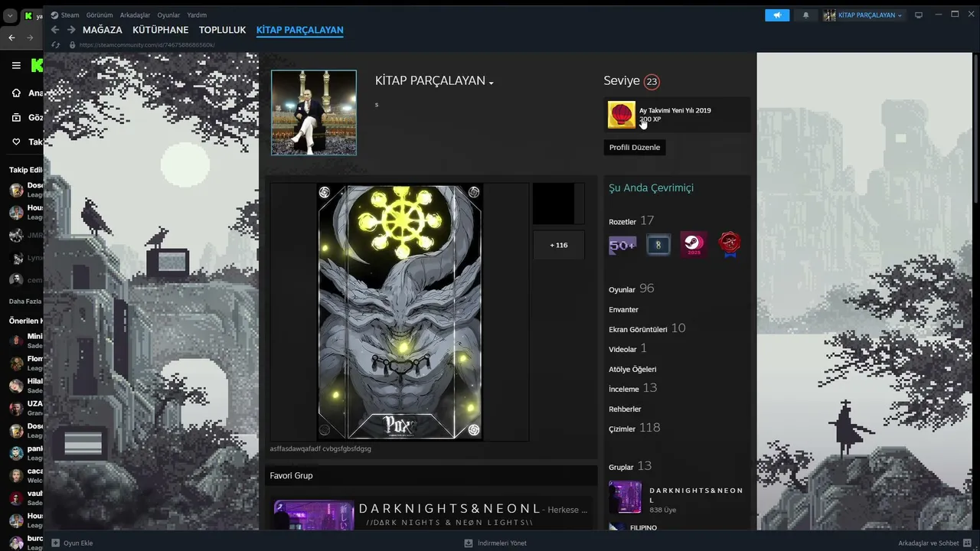
Task: Open the small dark artwork thumbnail above +116
Action: point(559,204)
